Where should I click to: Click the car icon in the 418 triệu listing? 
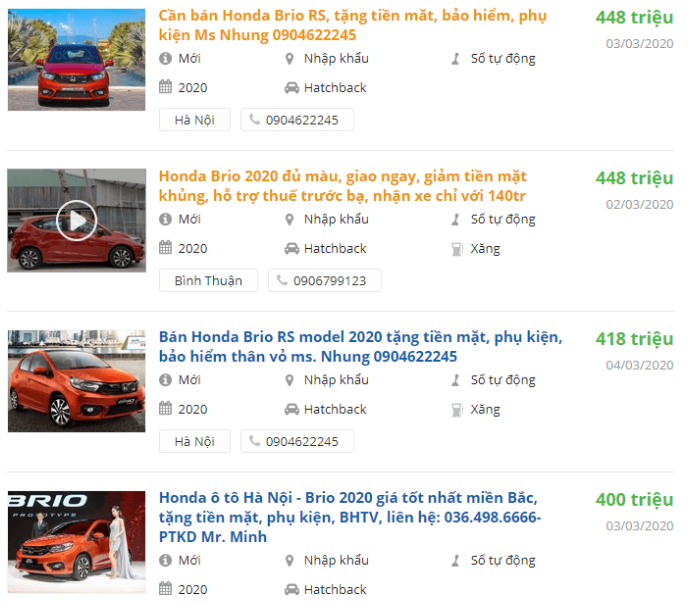click(292, 409)
